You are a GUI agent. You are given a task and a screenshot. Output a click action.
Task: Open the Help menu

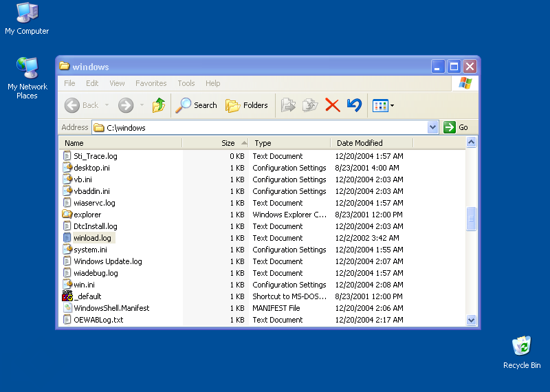click(x=212, y=83)
